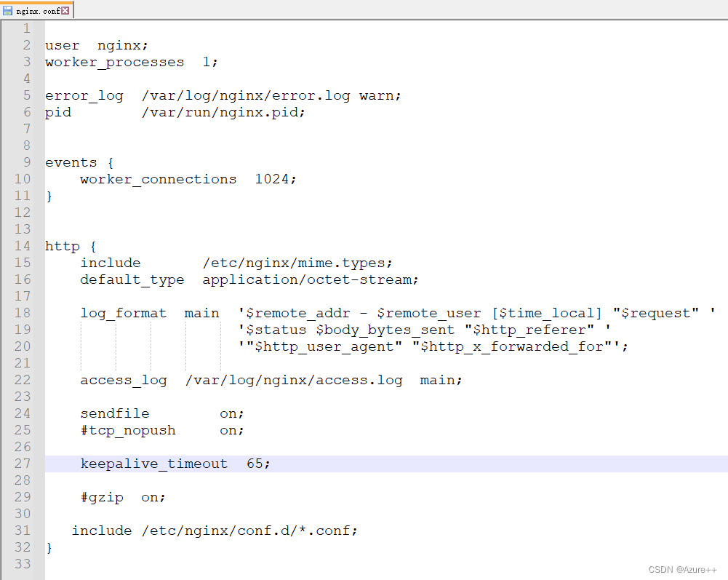Click the 'user nginx;' line
Screen dimensions: 728x580
point(97,46)
